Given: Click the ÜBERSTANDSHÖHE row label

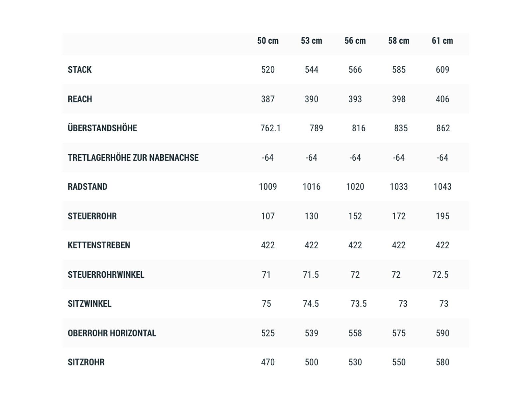Looking at the screenshot, I should coord(102,128).
